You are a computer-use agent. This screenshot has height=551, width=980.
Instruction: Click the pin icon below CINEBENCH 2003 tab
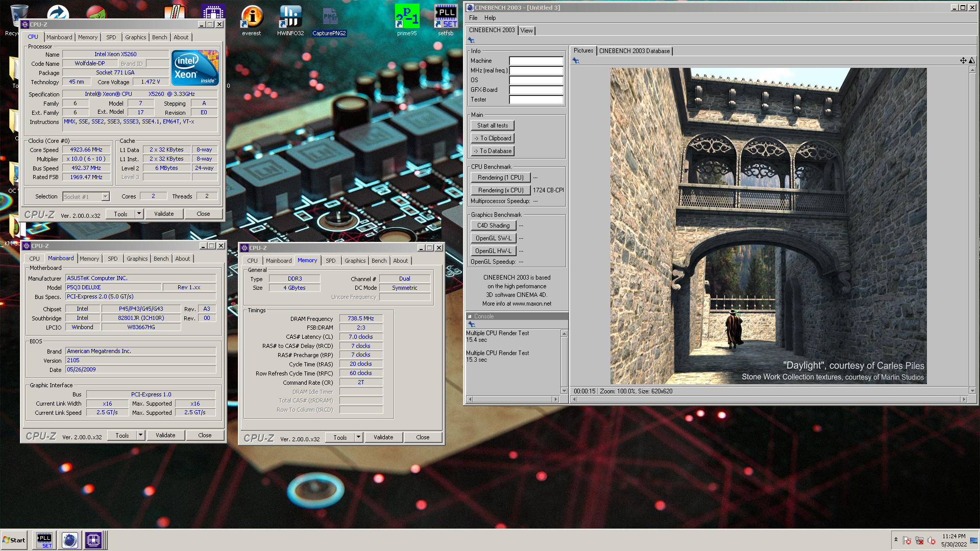click(471, 40)
